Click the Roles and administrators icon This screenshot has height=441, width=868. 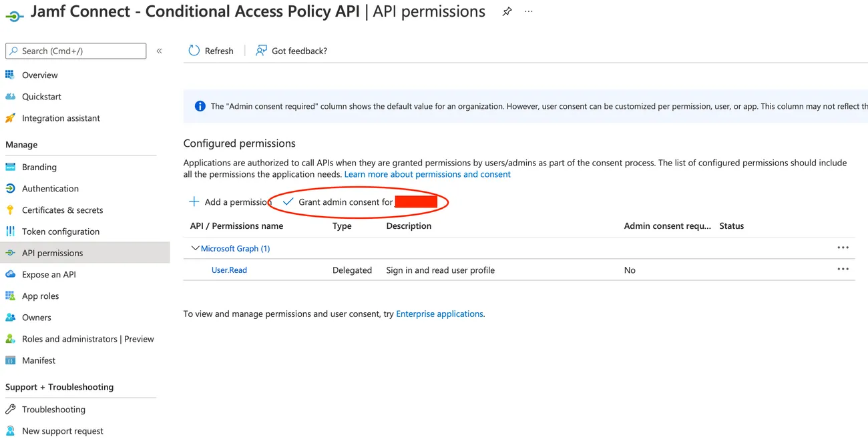click(x=10, y=339)
